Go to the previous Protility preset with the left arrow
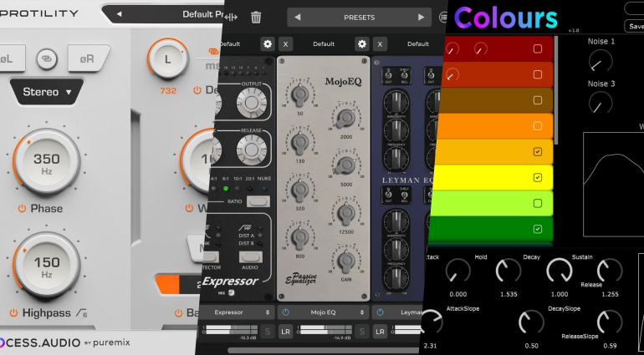The height and width of the screenshot is (355, 644). 119,14
